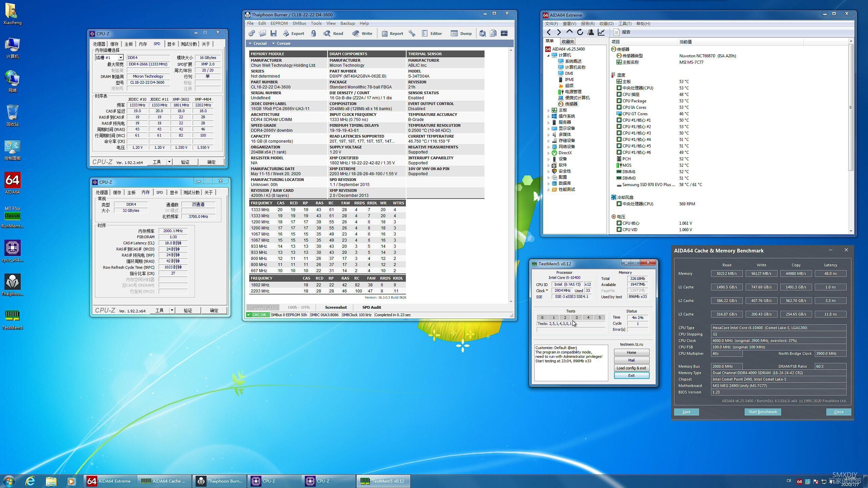Expand the 主板 tree node in AIDA64
868x488 pixels.
coord(549,110)
